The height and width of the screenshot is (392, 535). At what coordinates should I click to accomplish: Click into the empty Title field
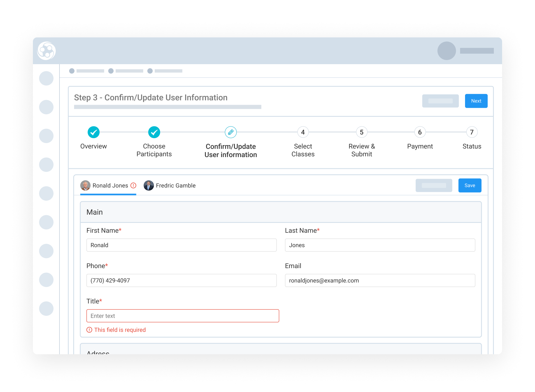(x=183, y=316)
